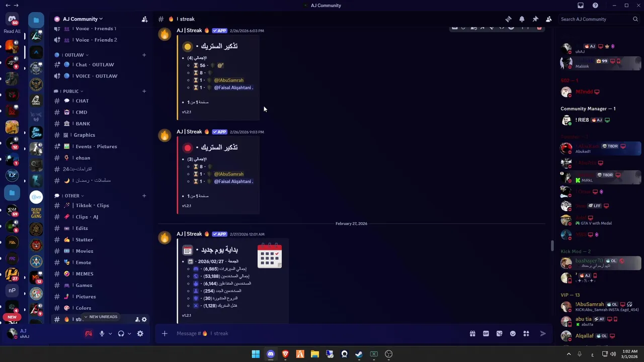Open the MEMES channel

100,274
